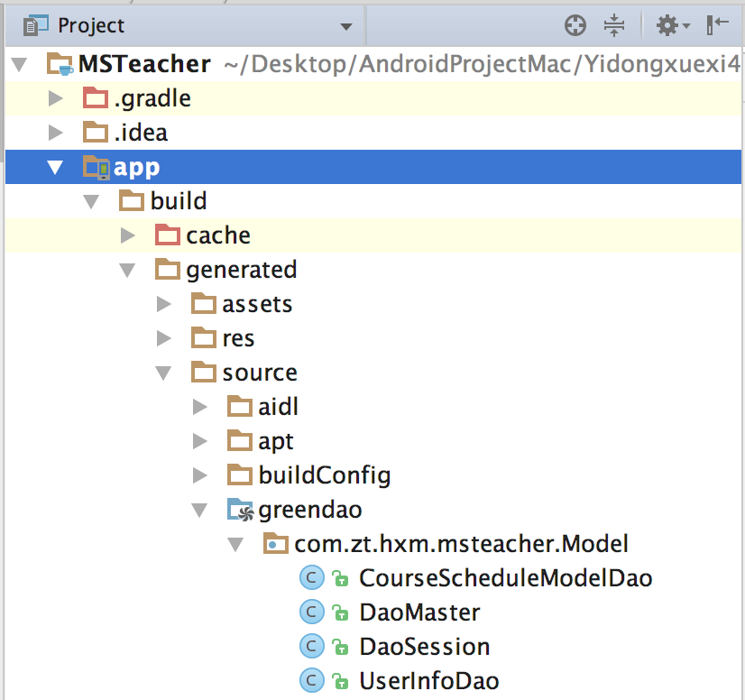Select the apt folder name
The width and height of the screenshot is (745, 700).
coord(276,442)
